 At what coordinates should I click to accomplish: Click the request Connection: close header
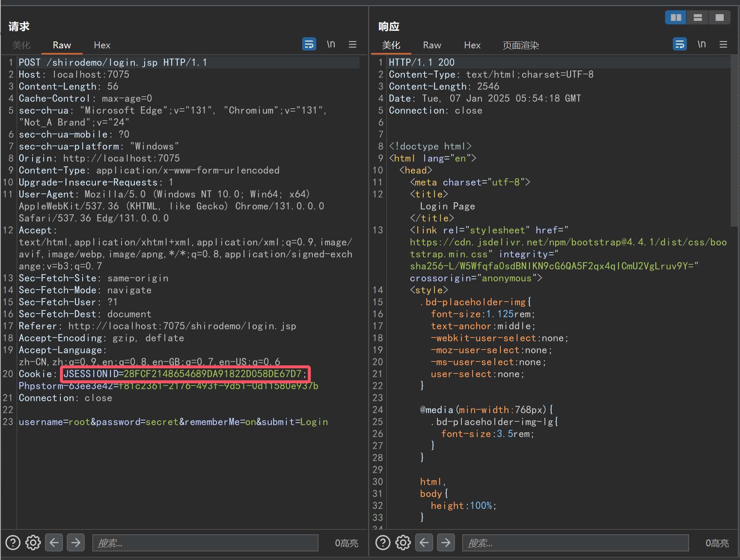(65, 398)
